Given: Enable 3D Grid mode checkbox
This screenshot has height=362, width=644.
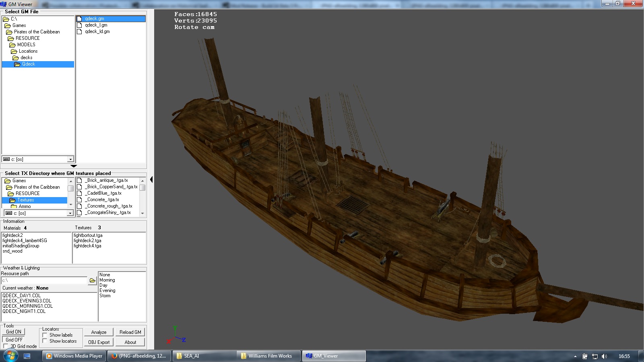Looking at the screenshot, I should [6, 346].
